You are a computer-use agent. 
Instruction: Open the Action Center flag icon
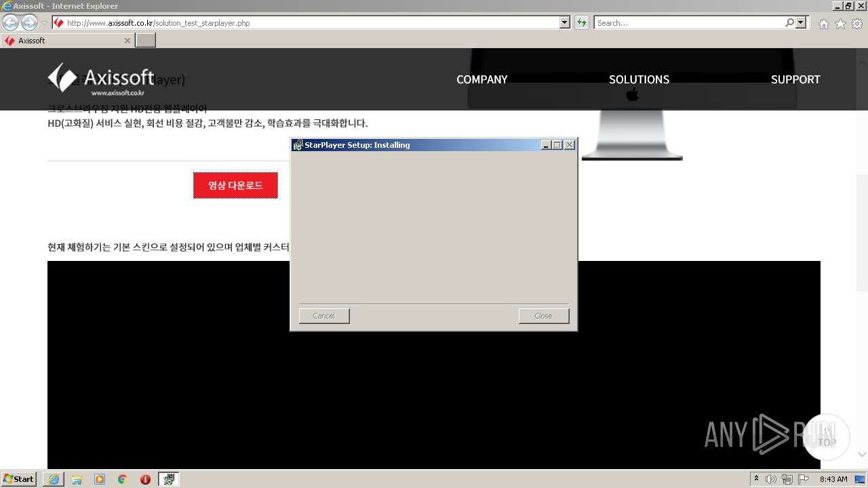coord(804,479)
